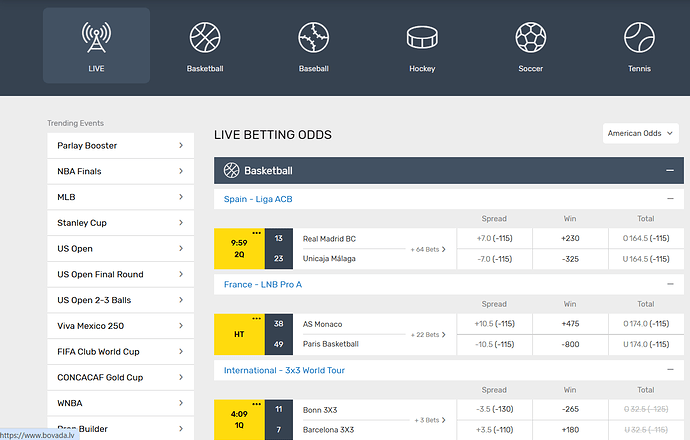The width and height of the screenshot is (690, 440).
Task: Collapse the France - LNB Pro A league
Action: (x=670, y=284)
